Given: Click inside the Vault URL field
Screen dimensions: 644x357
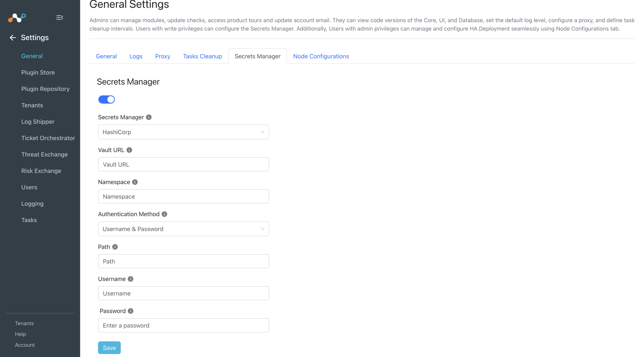Looking at the screenshot, I should coord(183,164).
